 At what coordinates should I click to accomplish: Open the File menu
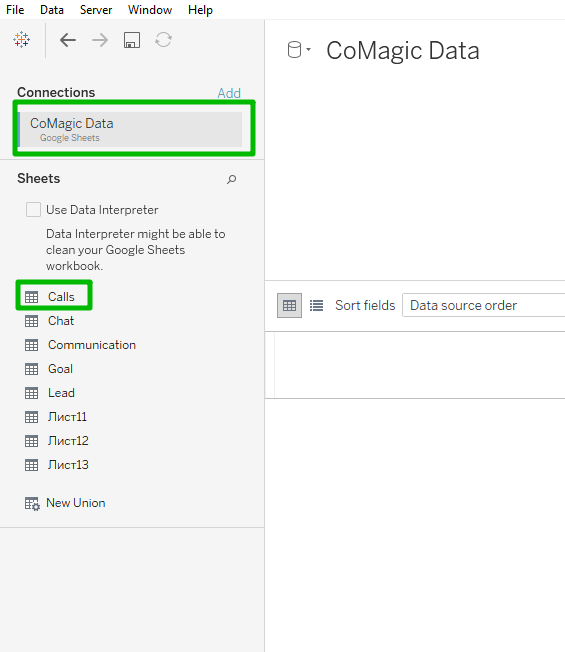pos(15,10)
